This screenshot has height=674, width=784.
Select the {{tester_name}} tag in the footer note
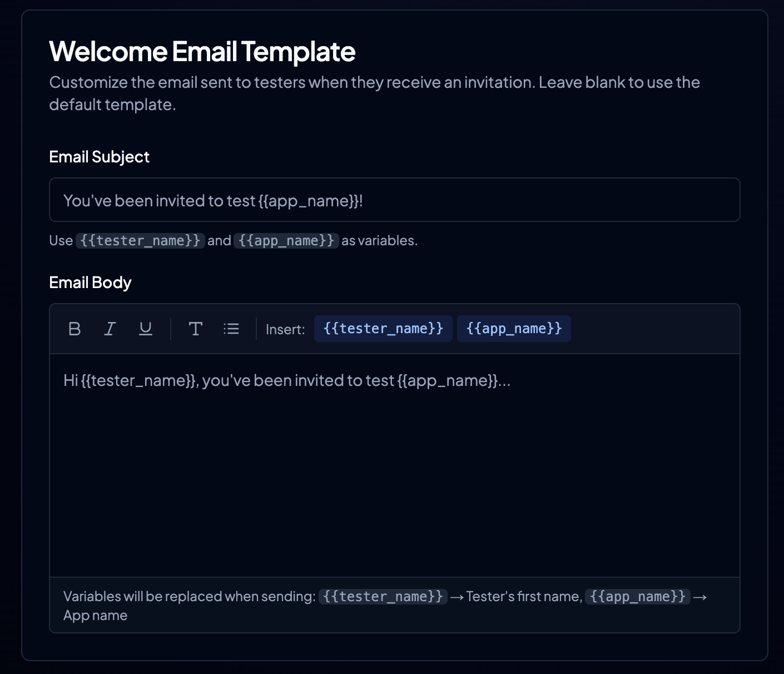[x=383, y=596]
